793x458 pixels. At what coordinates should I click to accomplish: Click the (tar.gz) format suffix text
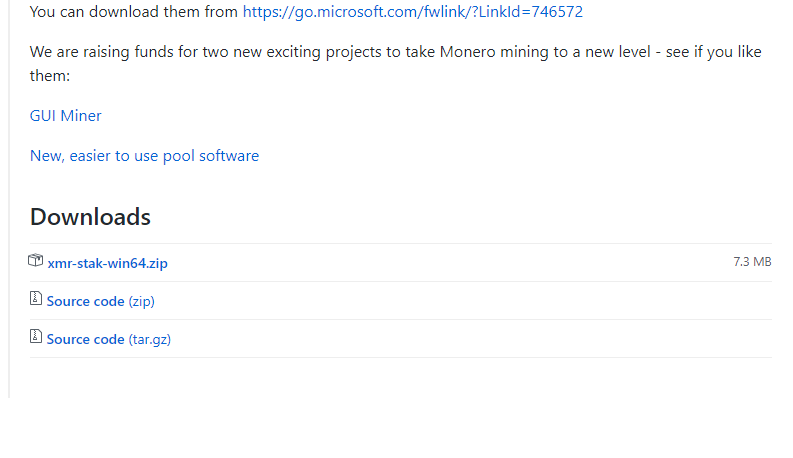click(x=150, y=339)
